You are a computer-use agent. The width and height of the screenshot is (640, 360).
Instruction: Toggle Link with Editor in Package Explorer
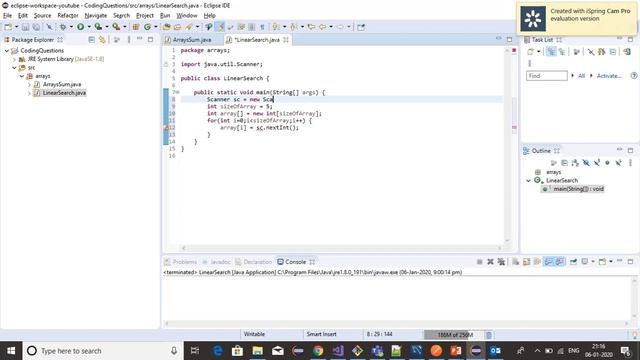(x=102, y=40)
